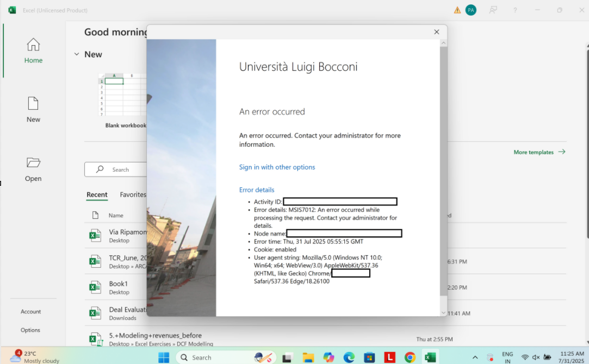This screenshot has width=589, height=364.
Task: Open Microsoft Store from taskbar
Action: pyautogui.click(x=369, y=357)
